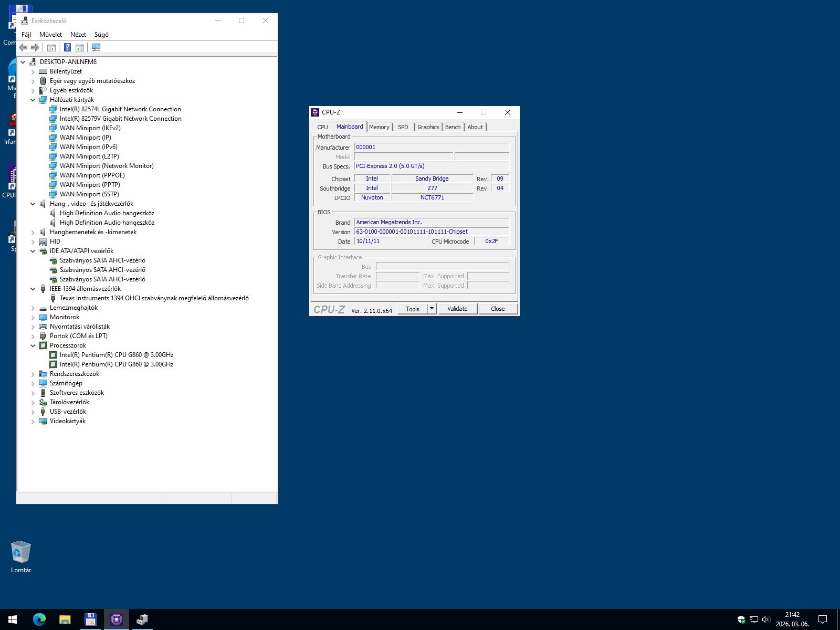Click the Manufacturer field showing 000001
Viewport: 840px width, 630px height.
(x=432, y=148)
